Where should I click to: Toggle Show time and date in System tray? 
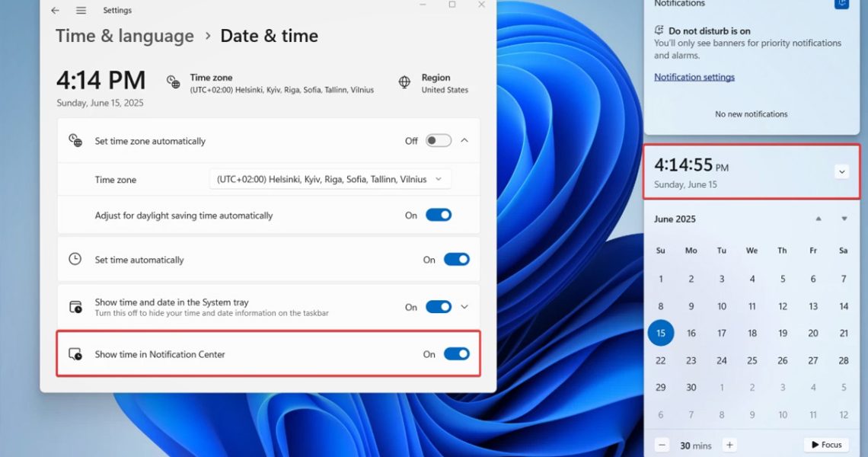pyautogui.click(x=439, y=307)
